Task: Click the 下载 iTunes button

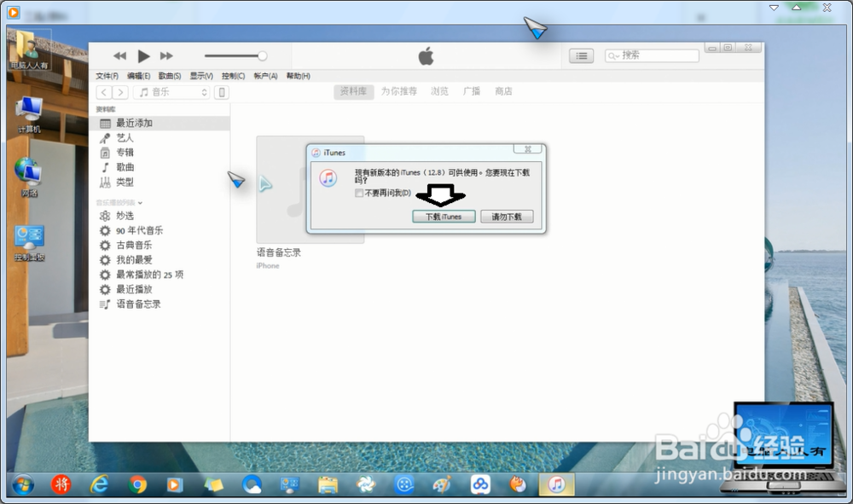Action: pyautogui.click(x=444, y=217)
